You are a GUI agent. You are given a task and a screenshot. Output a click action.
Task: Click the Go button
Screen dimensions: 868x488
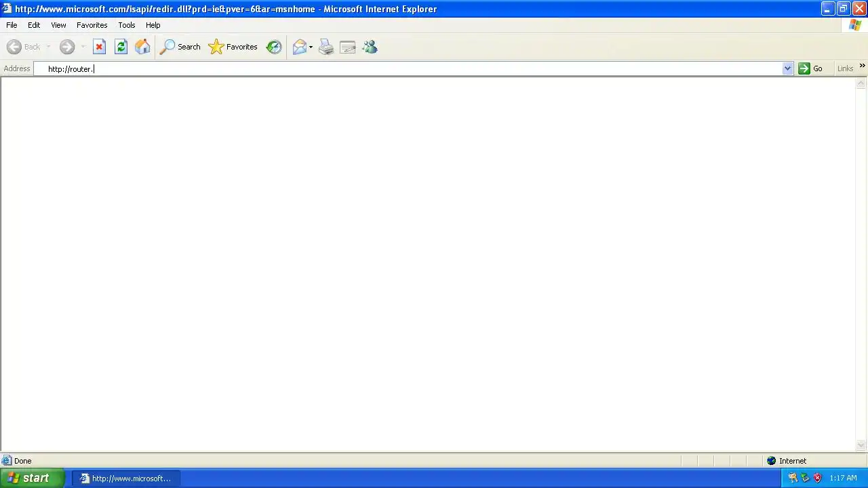point(810,68)
